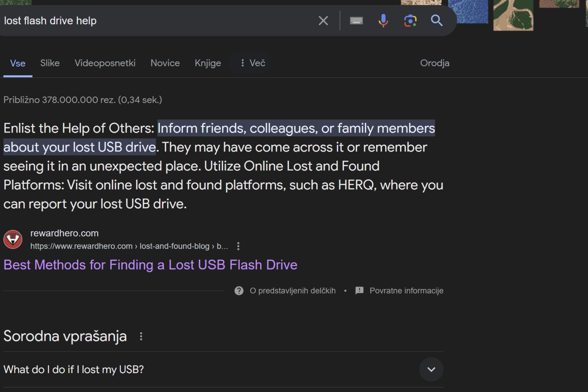
Task: Open the on-screen keyboard icon
Action: tap(356, 21)
